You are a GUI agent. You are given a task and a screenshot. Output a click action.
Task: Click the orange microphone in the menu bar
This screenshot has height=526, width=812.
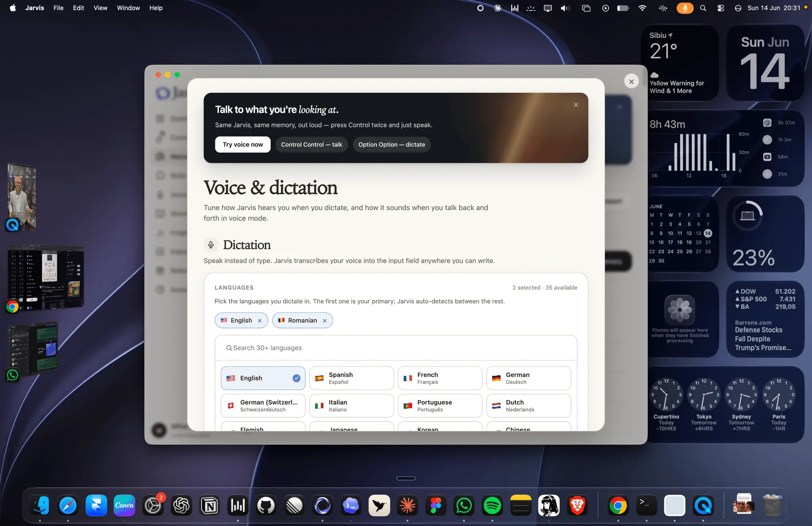click(x=685, y=8)
